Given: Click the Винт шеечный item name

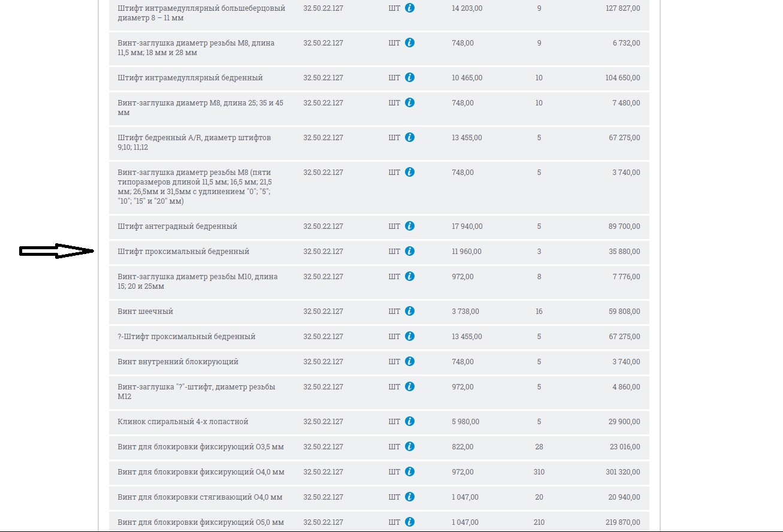Looking at the screenshot, I should tap(146, 312).
